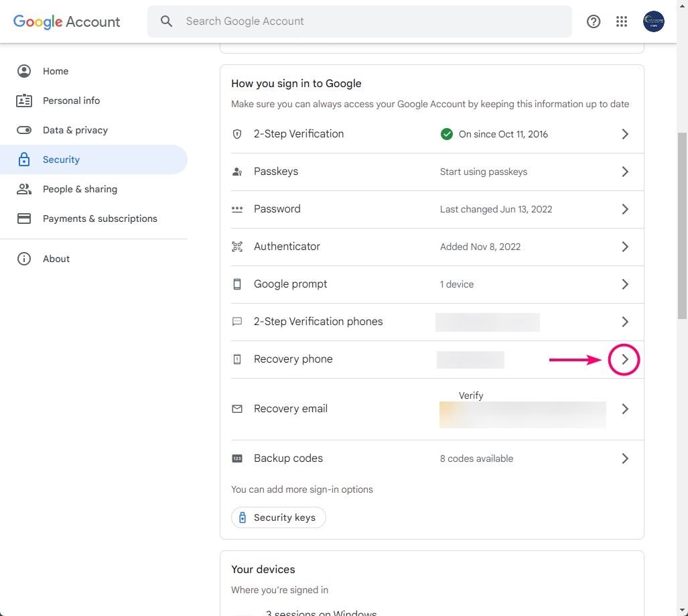Image resolution: width=688 pixels, height=616 pixels.
Task: Click '8 codes available' text
Action: [476, 459]
